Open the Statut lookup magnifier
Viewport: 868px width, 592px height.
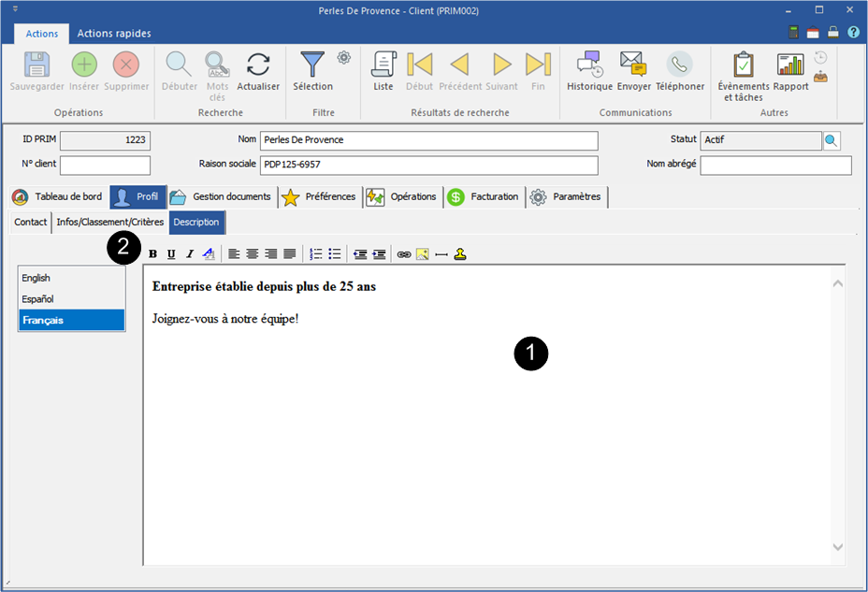tap(831, 140)
